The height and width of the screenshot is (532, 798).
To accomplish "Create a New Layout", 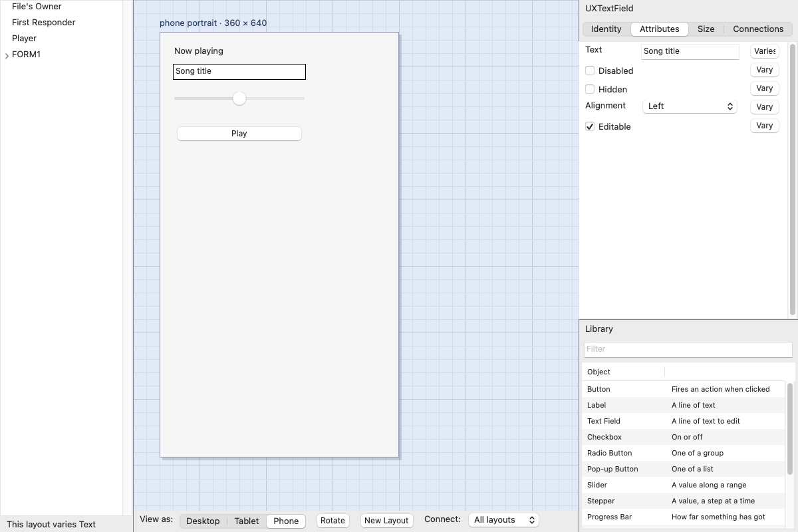I will pos(386,521).
